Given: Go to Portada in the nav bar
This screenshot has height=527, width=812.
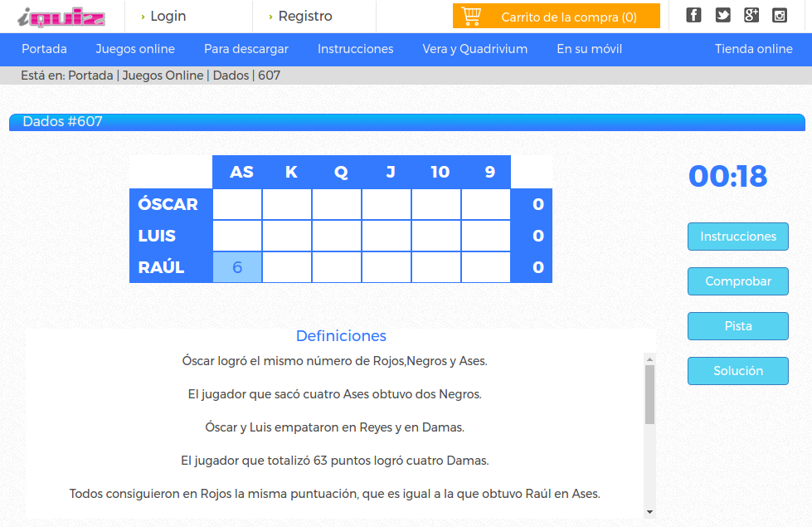Looking at the screenshot, I should (x=44, y=49).
